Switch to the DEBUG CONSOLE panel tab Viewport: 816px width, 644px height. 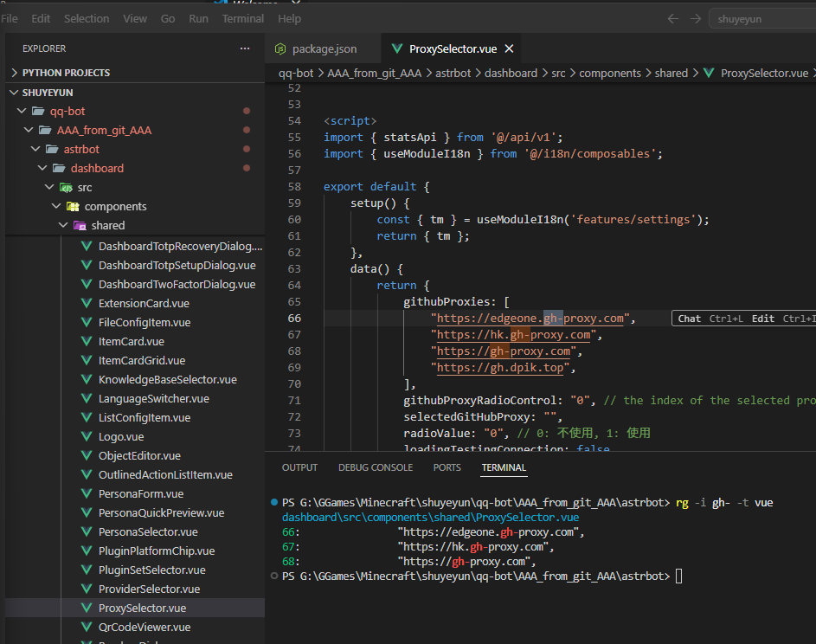[x=376, y=467]
